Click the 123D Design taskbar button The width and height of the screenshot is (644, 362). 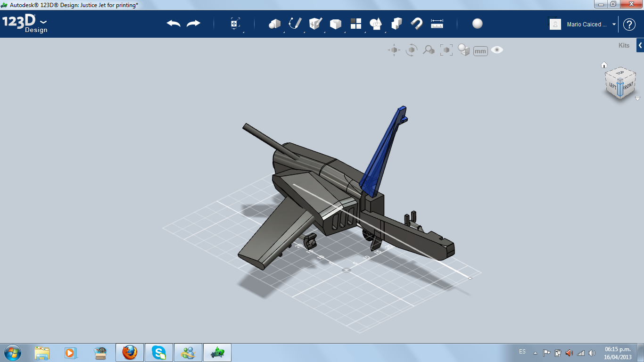(217, 353)
